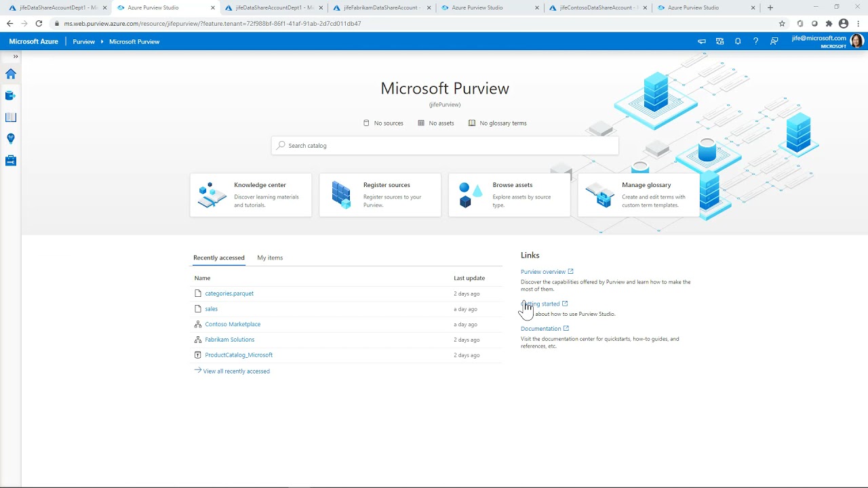This screenshot has width=868, height=488.
Task: Open the help question mark icon
Action: [755, 41]
